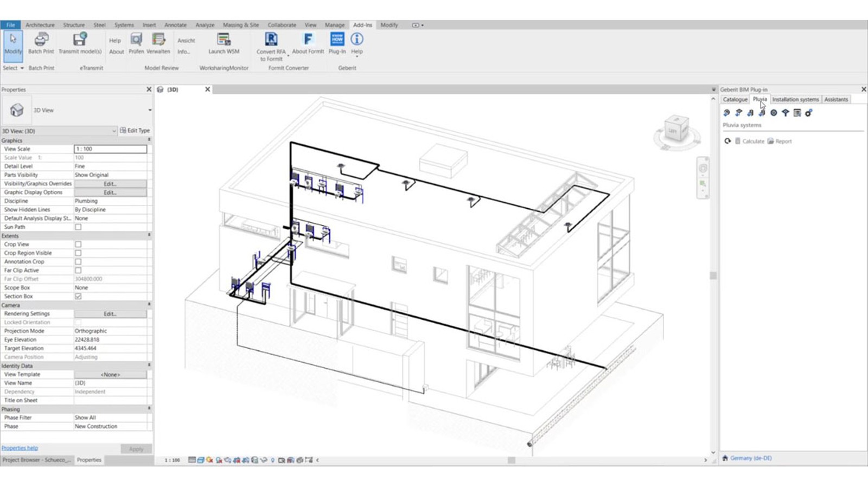Image resolution: width=868 pixels, height=488 pixels.
Task: Open the Report tool in Pluvia systems
Action: pos(780,141)
